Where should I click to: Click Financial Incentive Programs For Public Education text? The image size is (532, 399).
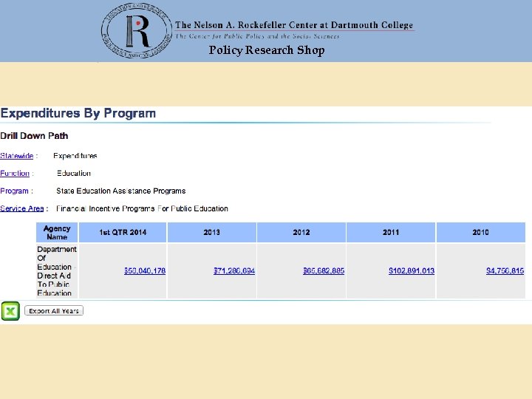pos(142,208)
